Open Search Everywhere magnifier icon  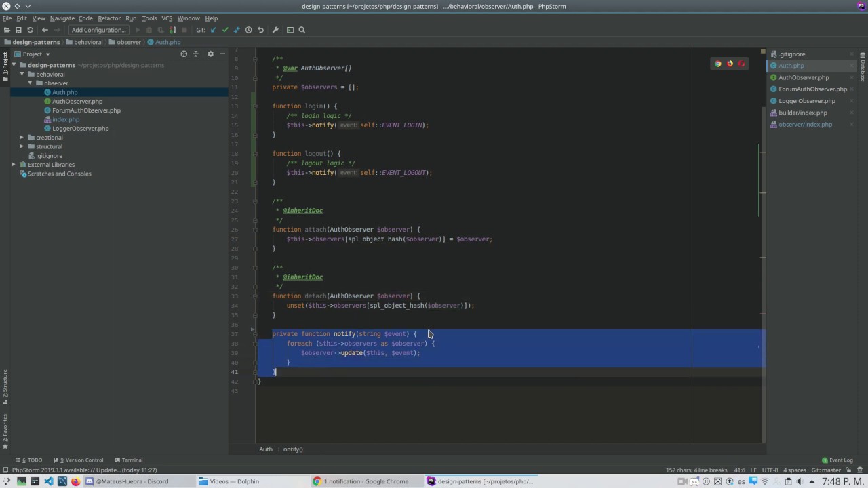(302, 30)
